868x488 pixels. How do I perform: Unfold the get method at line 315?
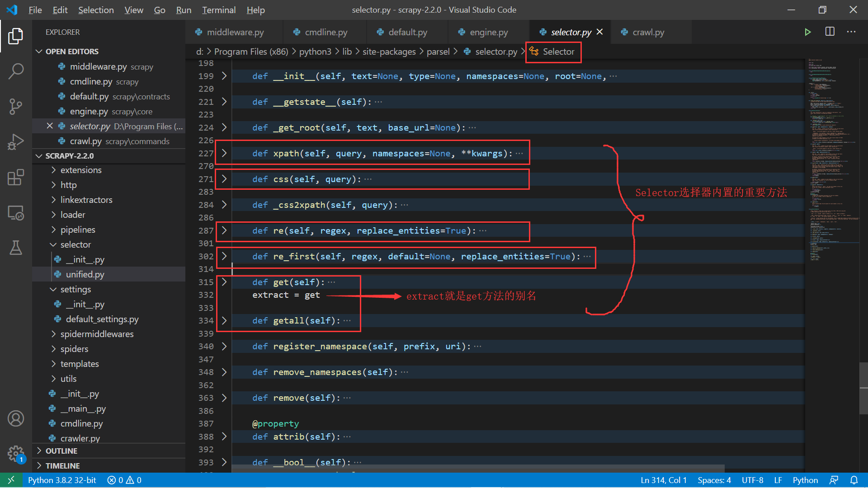[224, 282]
